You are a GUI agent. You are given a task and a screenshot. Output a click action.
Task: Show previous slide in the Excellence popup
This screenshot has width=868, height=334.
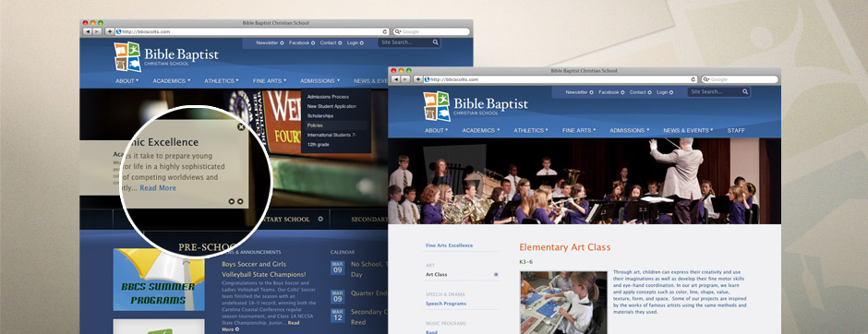click(232, 201)
